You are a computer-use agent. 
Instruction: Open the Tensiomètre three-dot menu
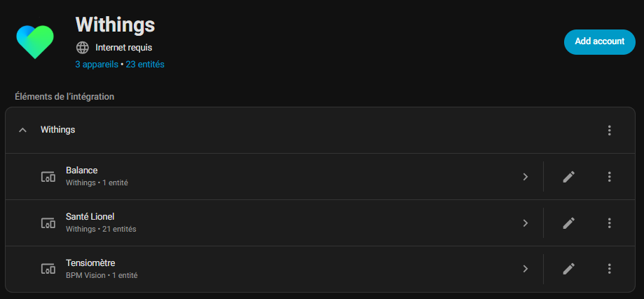tap(609, 269)
